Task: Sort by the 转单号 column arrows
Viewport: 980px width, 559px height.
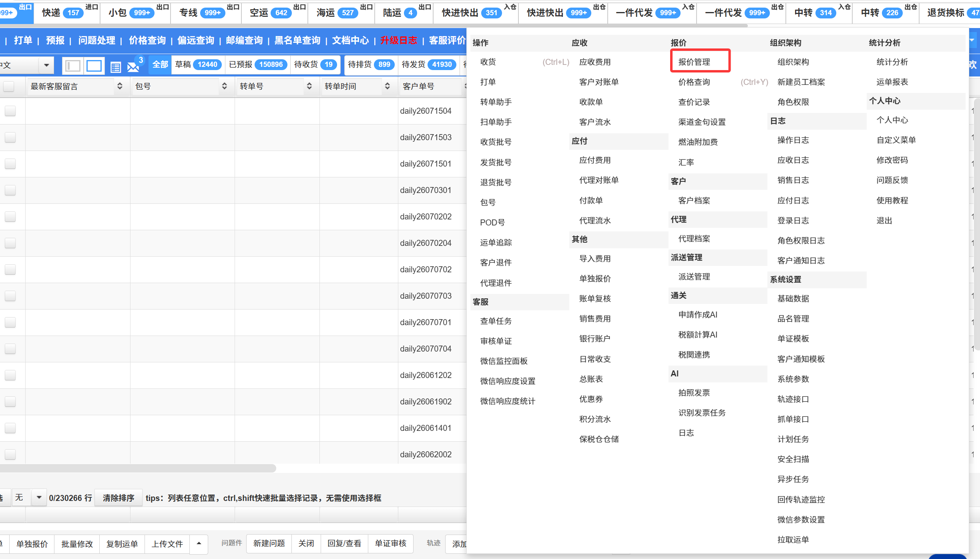Action: pyautogui.click(x=309, y=86)
